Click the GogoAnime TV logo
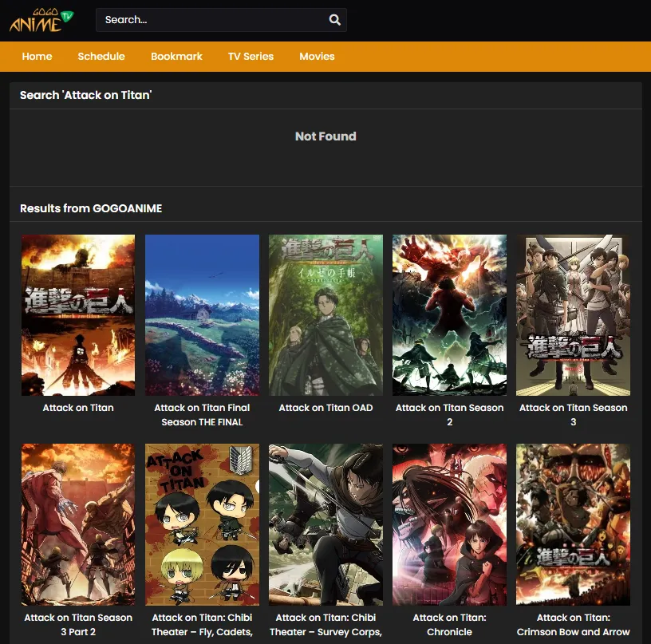 point(41,20)
